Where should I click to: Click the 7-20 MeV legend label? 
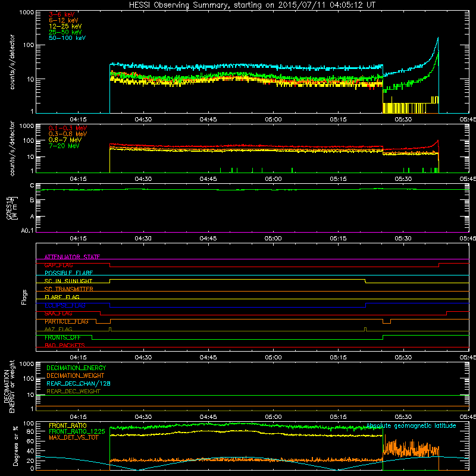point(64,146)
